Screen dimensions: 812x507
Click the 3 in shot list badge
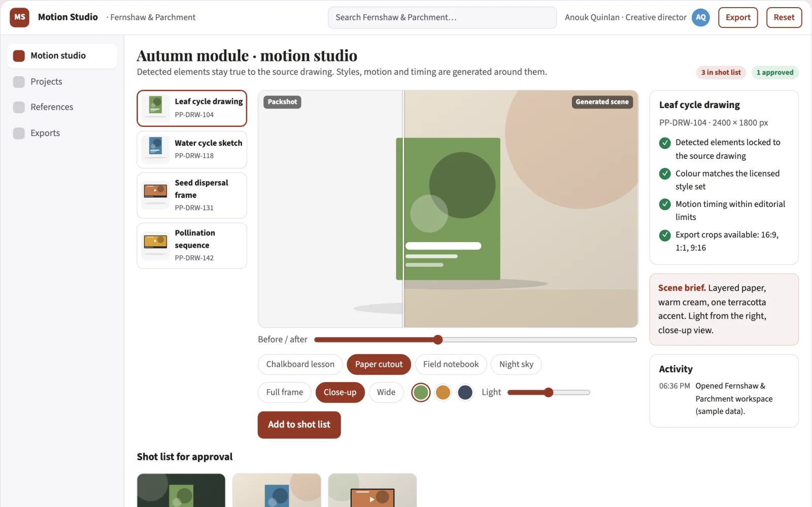pos(721,73)
